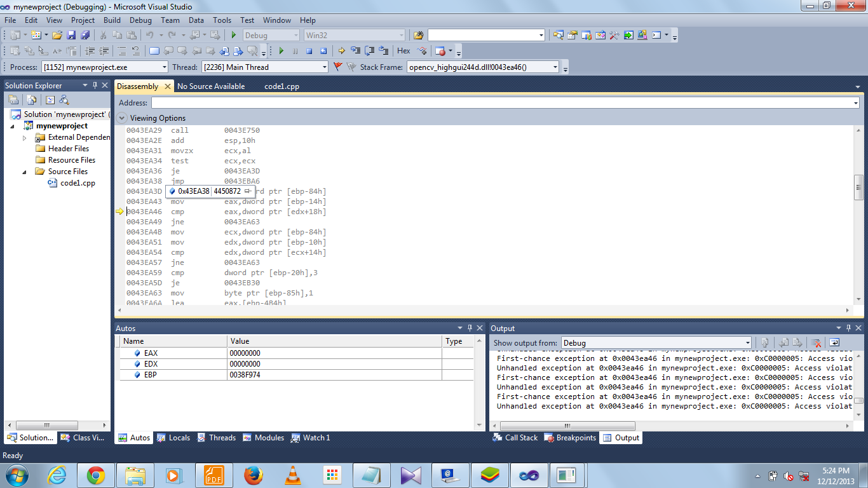Click Show All Files icon in Solution Explorer
This screenshot has width=868, height=488.
click(32, 100)
